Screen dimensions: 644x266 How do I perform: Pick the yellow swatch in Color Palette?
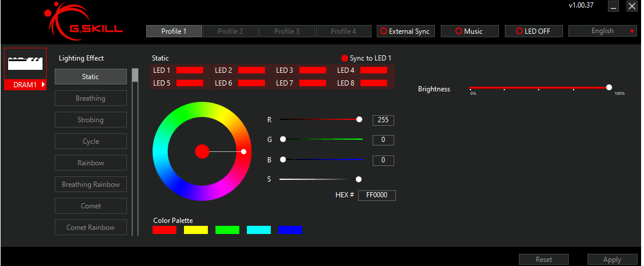(196, 230)
